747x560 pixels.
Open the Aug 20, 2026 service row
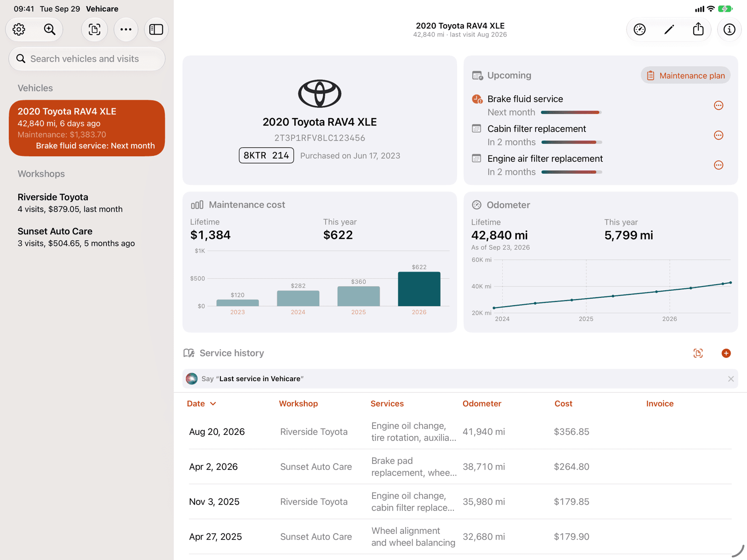[x=460, y=432]
